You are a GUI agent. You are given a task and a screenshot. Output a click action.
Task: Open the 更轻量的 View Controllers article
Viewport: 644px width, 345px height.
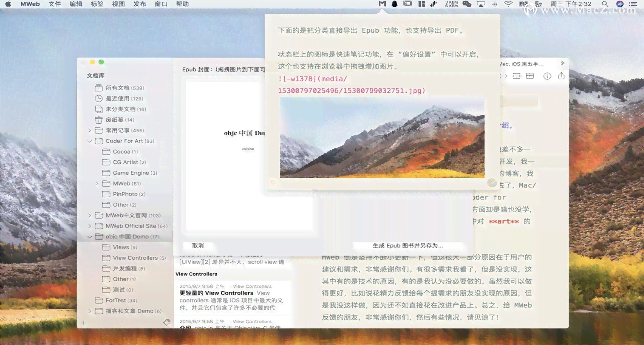tap(232, 297)
